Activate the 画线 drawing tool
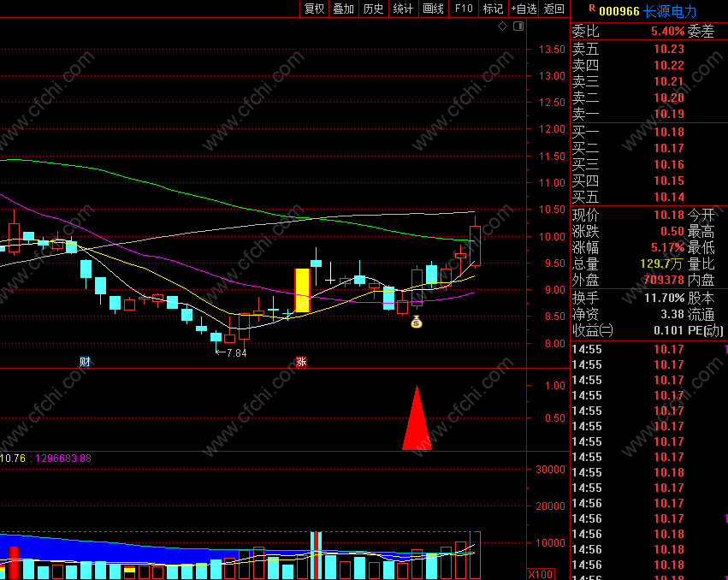 click(x=433, y=9)
